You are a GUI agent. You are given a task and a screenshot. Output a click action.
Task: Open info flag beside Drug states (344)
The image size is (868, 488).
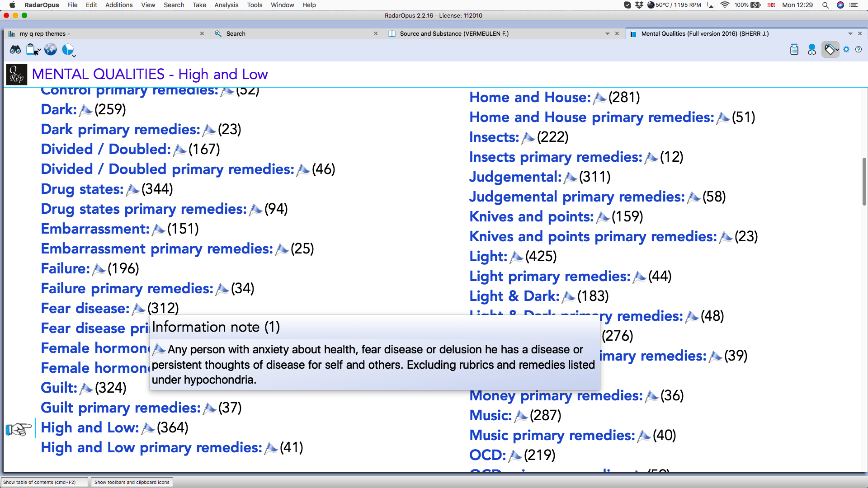[132, 189]
